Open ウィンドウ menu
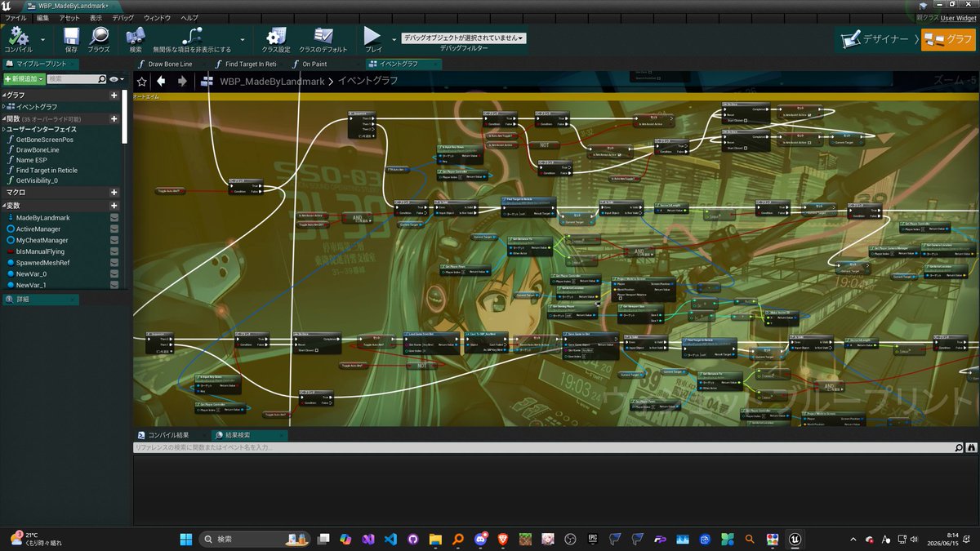The height and width of the screenshot is (551, 980). pyautogui.click(x=158, y=17)
